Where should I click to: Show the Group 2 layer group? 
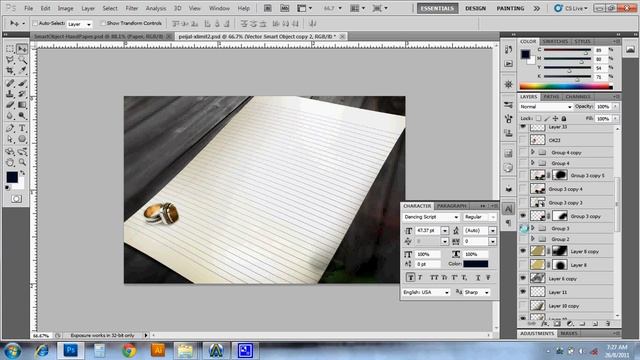tap(523, 239)
